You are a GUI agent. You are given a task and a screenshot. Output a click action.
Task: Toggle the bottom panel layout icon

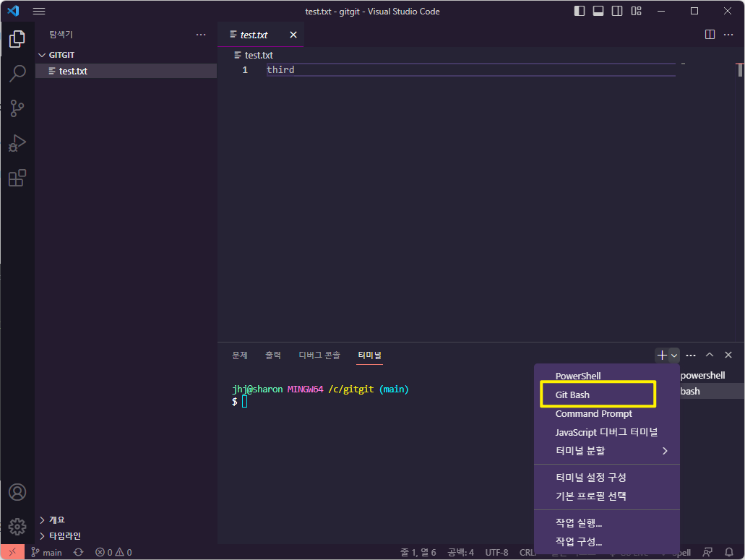(x=598, y=11)
